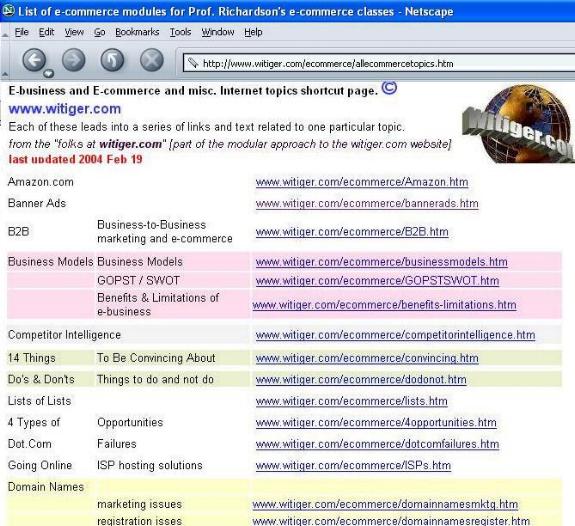Open the www.witiger.com heading link
The height and width of the screenshot is (526, 575).
(65, 109)
